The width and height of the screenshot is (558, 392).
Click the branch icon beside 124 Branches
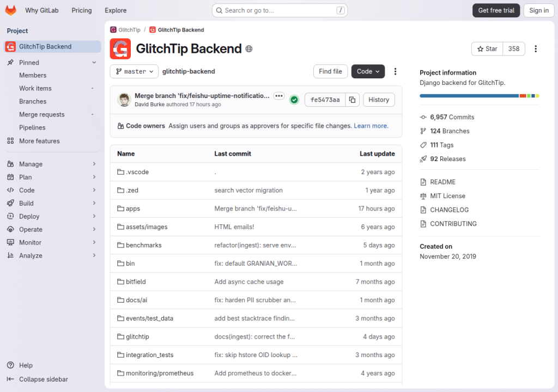(423, 131)
